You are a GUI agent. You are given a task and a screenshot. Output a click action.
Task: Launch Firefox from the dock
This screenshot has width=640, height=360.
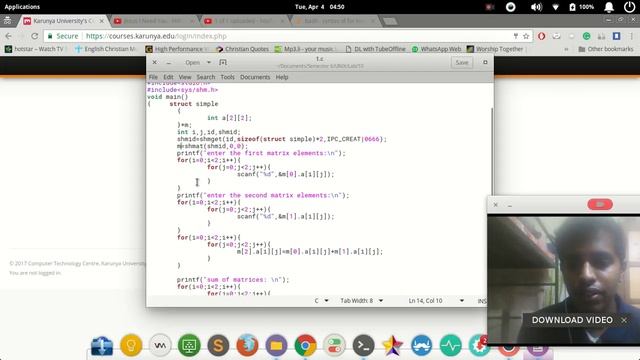(x=247, y=345)
